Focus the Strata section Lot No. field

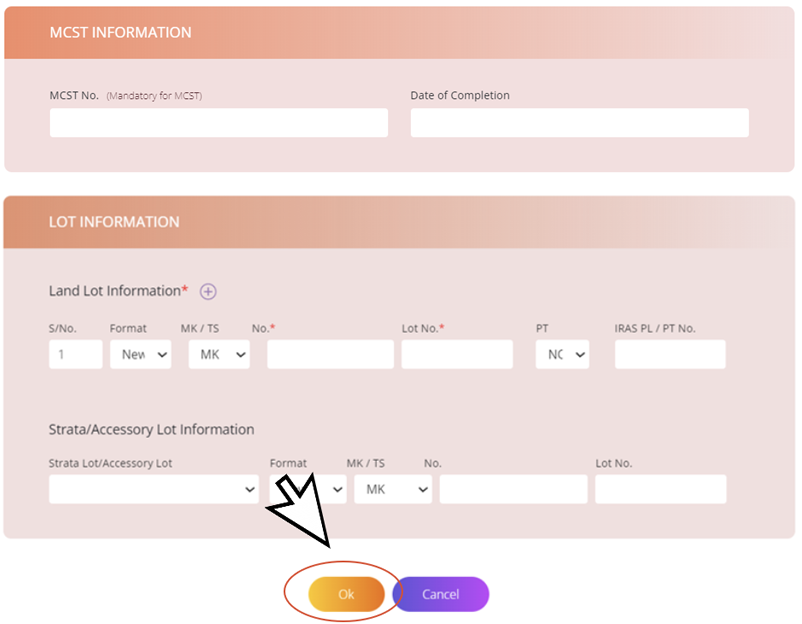pos(660,489)
